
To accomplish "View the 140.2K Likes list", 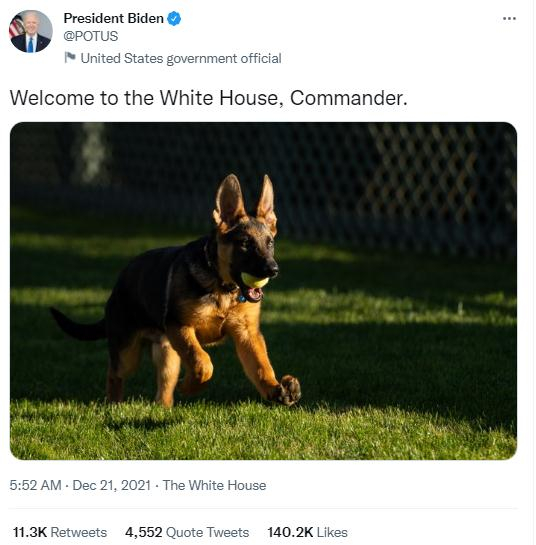I will coord(307,532).
